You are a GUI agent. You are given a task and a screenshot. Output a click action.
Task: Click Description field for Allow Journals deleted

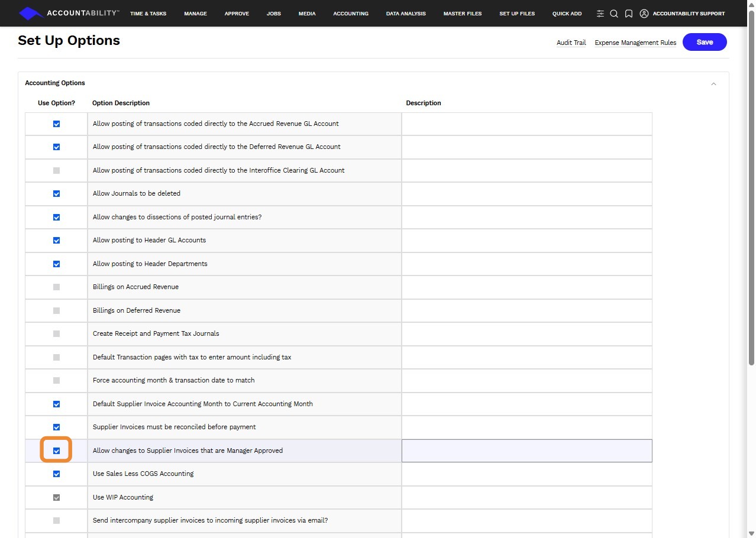coord(526,194)
